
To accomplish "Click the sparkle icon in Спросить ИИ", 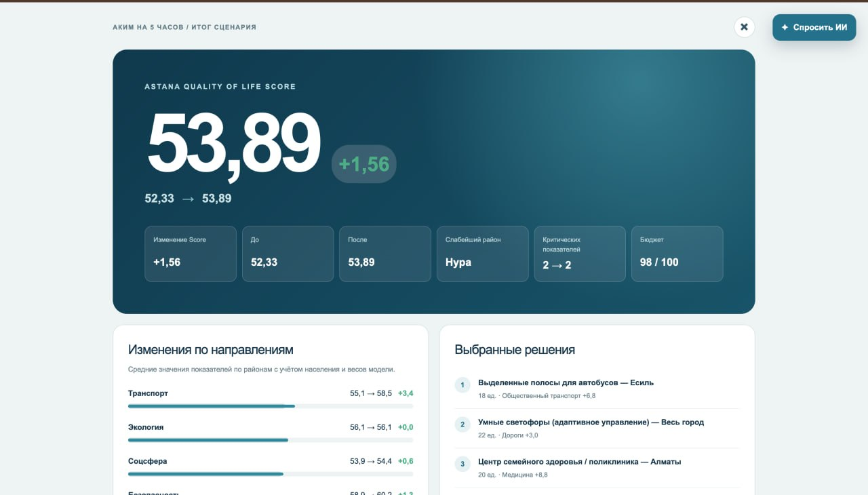I will pyautogui.click(x=785, y=28).
